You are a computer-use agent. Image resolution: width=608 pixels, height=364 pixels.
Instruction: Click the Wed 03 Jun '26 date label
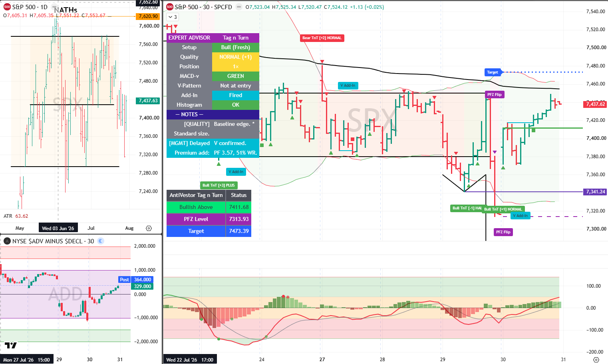[58, 228]
